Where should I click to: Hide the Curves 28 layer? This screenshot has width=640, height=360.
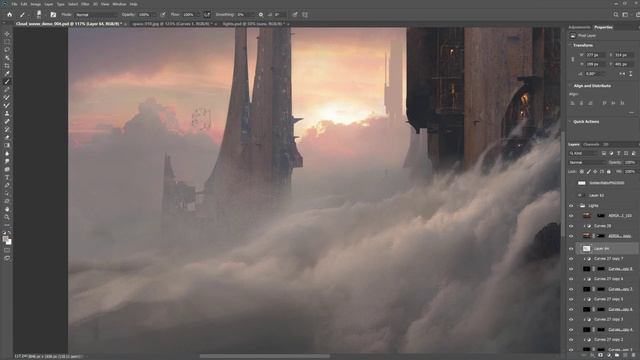(571, 226)
